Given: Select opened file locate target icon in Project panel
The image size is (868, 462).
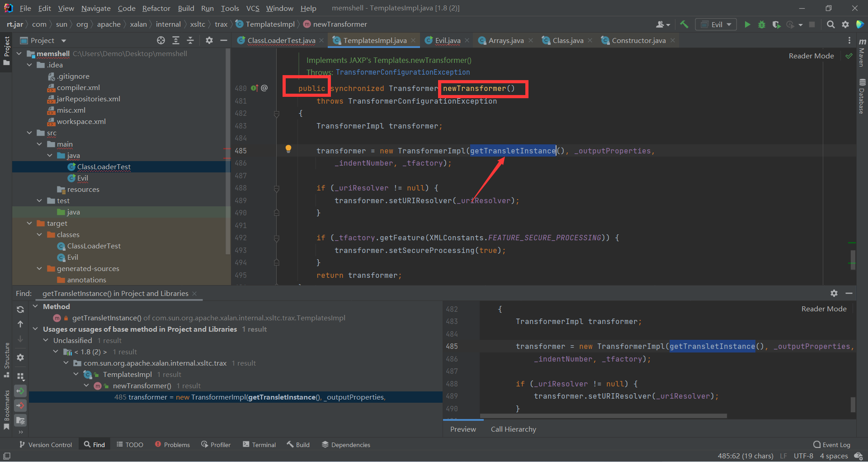Looking at the screenshot, I should pos(161,40).
